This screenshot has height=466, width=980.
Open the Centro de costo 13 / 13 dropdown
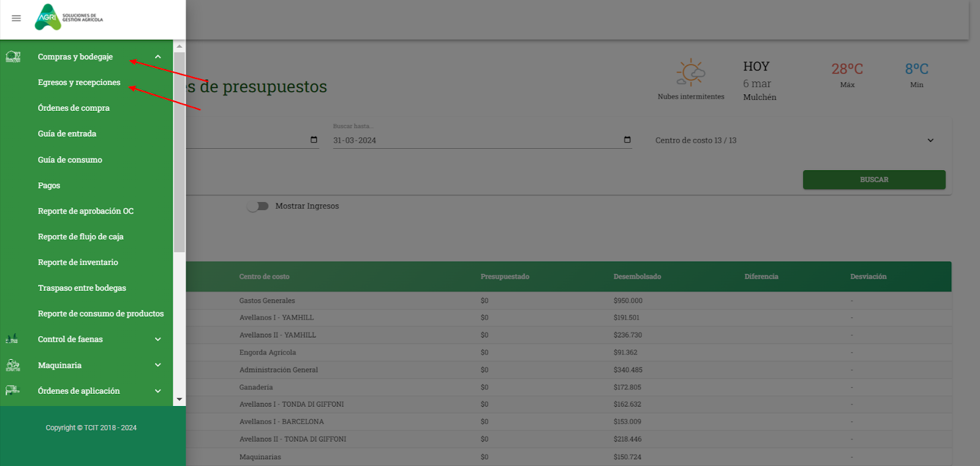pyautogui.click(x=795, y=140)
